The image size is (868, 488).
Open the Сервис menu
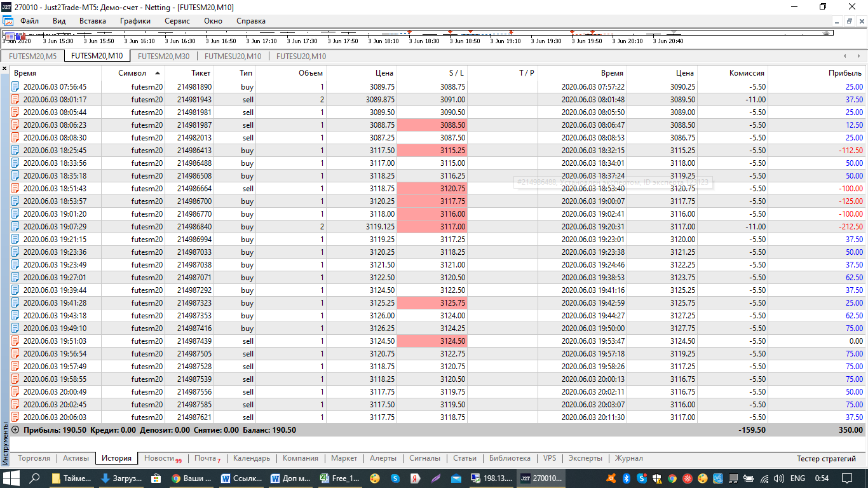click(x=177, y=21)
